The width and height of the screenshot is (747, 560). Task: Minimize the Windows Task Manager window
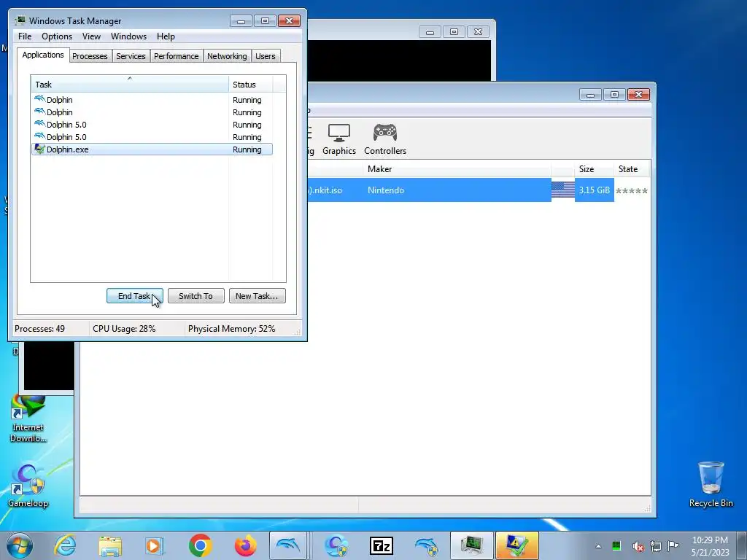pos(241,20)
